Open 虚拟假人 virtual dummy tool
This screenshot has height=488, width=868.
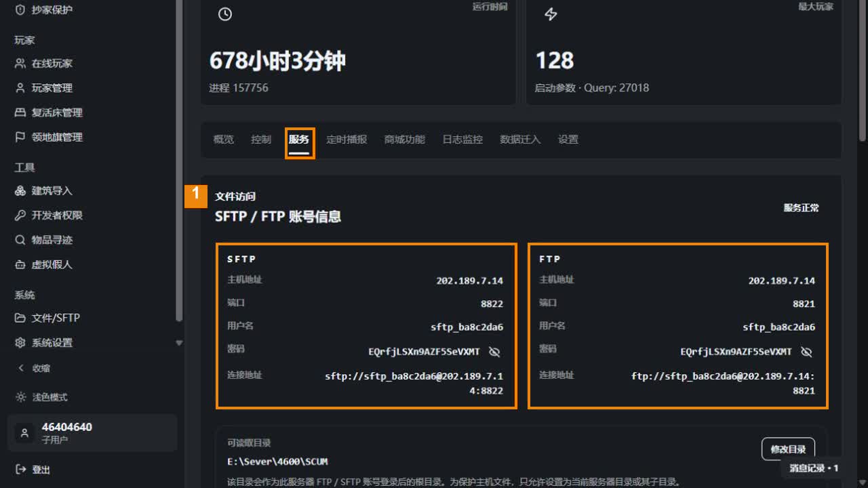pyautogui.click(x=44, y=264)
